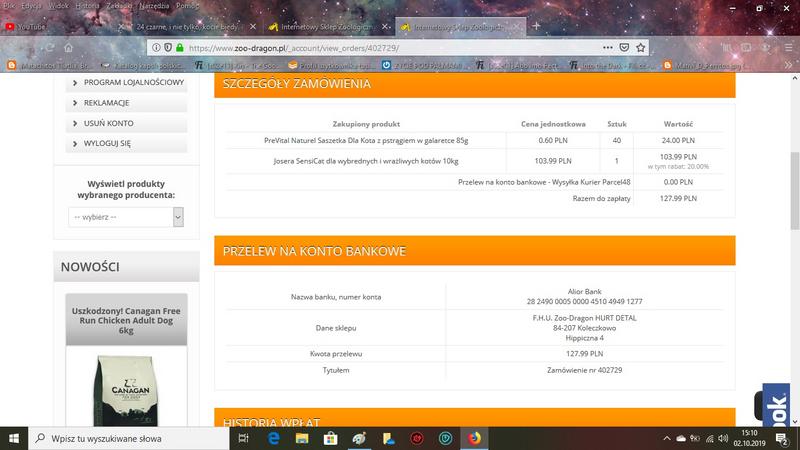This screenshot has height=450, width=800.
Task: Click the Canagan dog food bag image
Action: pos(127,390)
